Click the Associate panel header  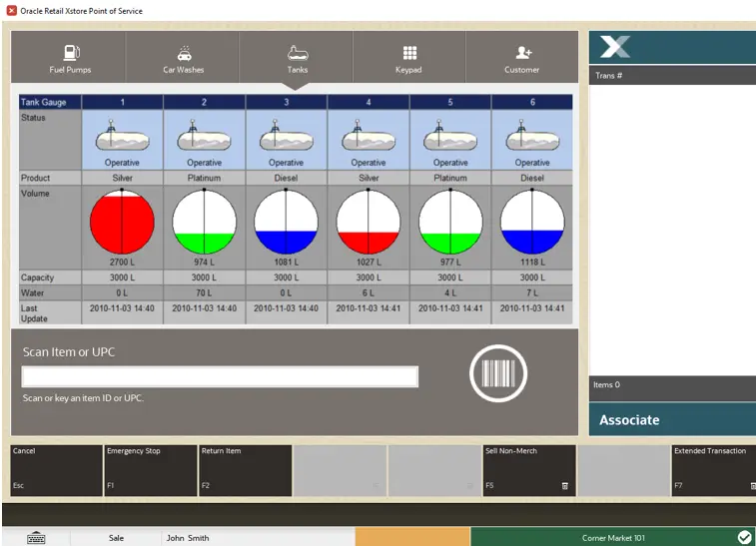(671, 420)
